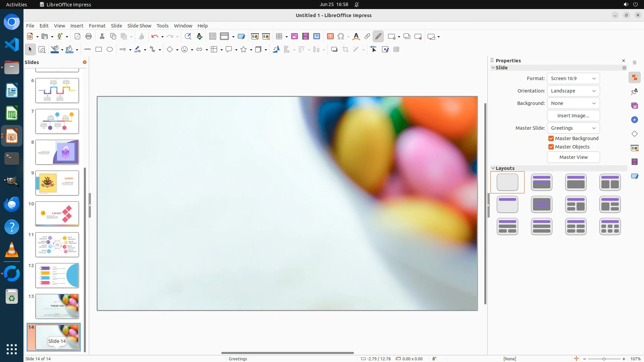Select the Rectangle drawing tool

(99, 50)
